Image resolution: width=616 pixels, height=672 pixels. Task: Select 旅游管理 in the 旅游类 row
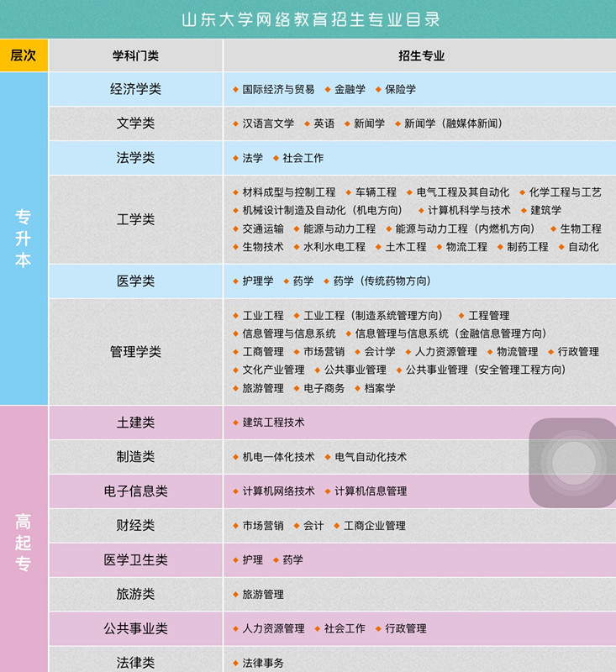tap(263, 595)
